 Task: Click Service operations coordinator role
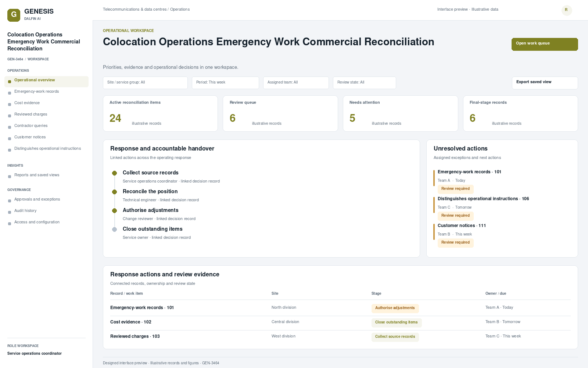35,354
